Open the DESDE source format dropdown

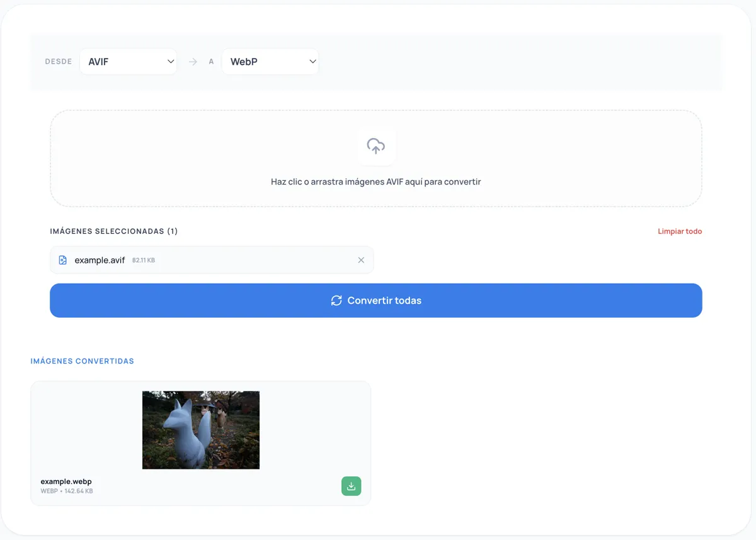129,61
